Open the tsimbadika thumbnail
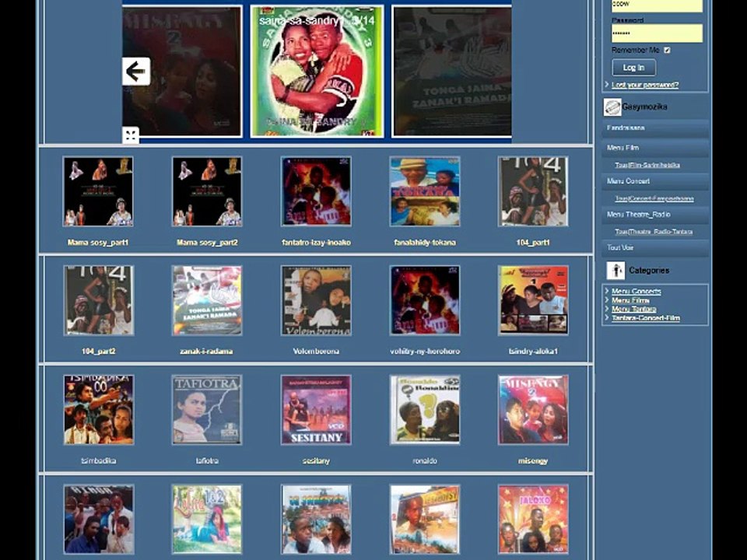Screen dimensions: 747x560 pos(98,410)
